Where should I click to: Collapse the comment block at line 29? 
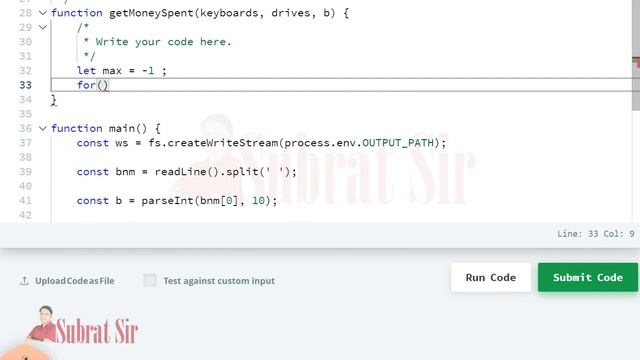(43, 27)
